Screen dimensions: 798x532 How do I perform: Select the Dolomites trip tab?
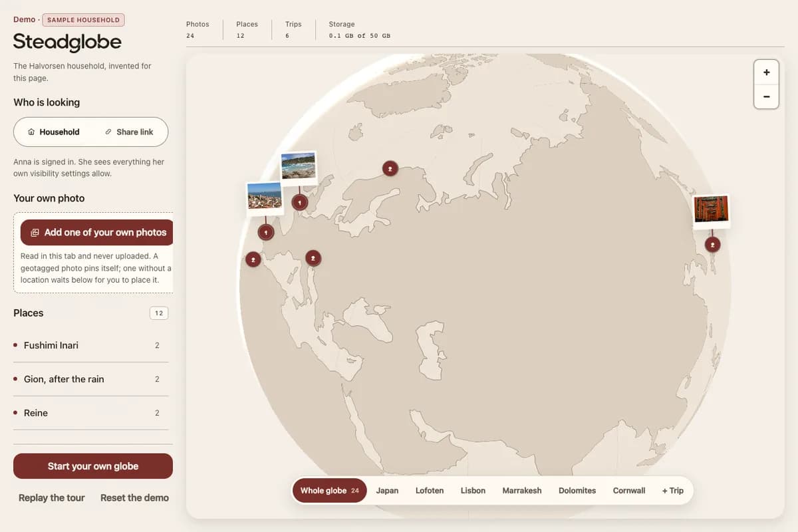[577, 490]
